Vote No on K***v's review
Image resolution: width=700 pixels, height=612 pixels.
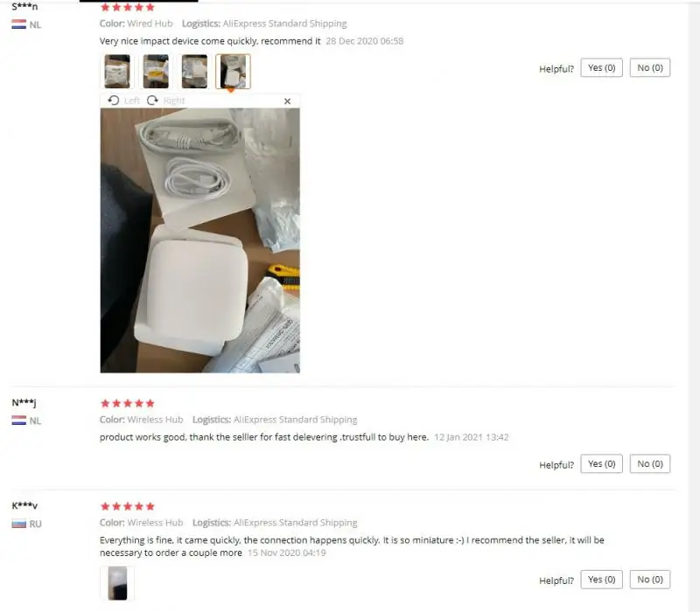(650, 580)
